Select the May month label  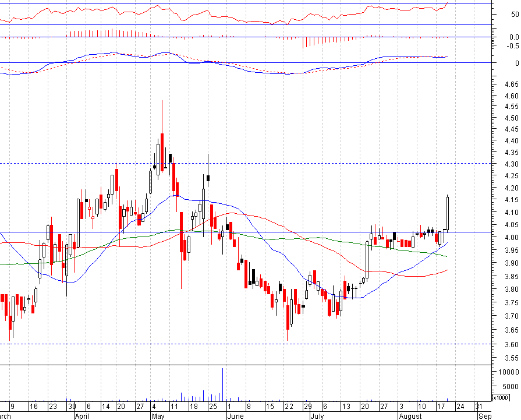point(158,417)
